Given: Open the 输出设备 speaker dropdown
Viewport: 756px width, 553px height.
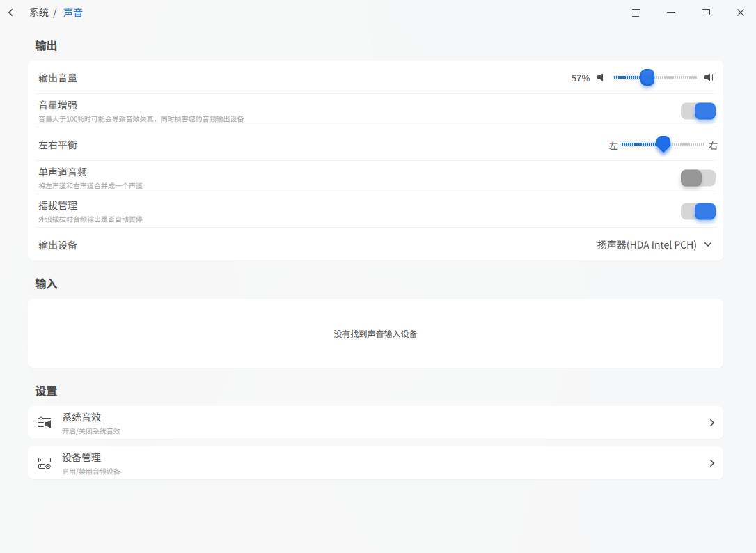Looking at the screenshot, I should point(655,245).
